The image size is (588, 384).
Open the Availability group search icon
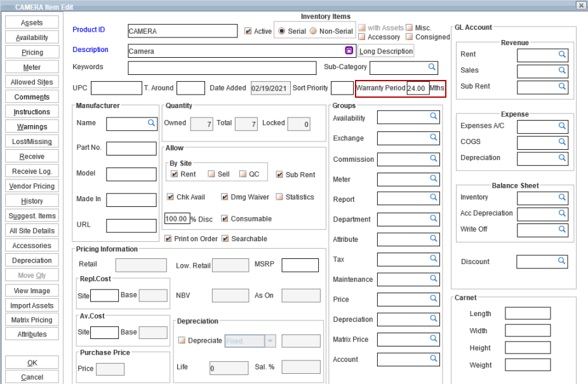click(434, 116)
